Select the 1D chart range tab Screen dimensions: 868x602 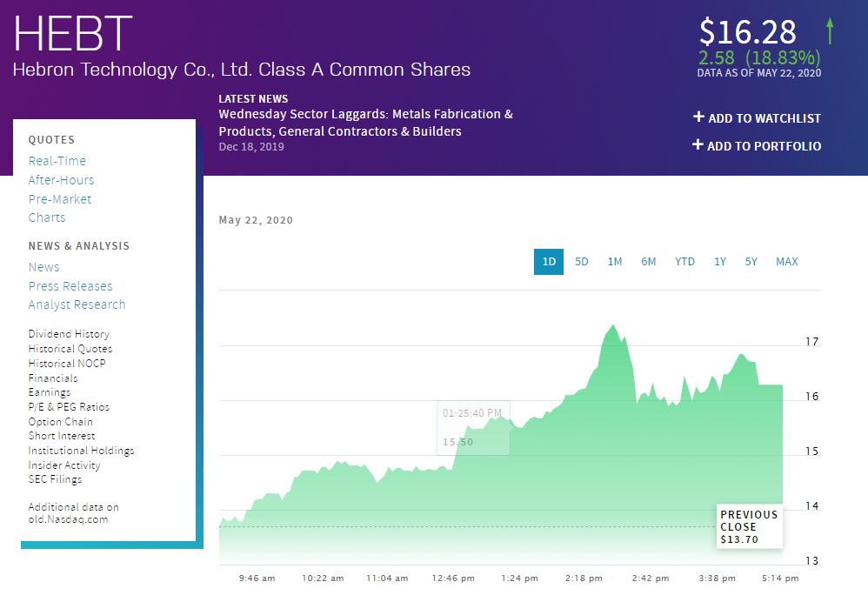pos(549,261)
